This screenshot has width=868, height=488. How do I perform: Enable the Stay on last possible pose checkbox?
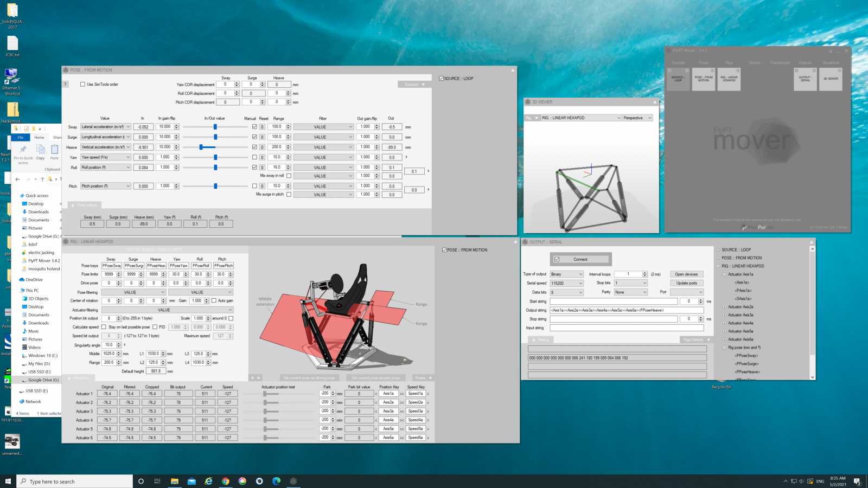[x=104, y=327]
